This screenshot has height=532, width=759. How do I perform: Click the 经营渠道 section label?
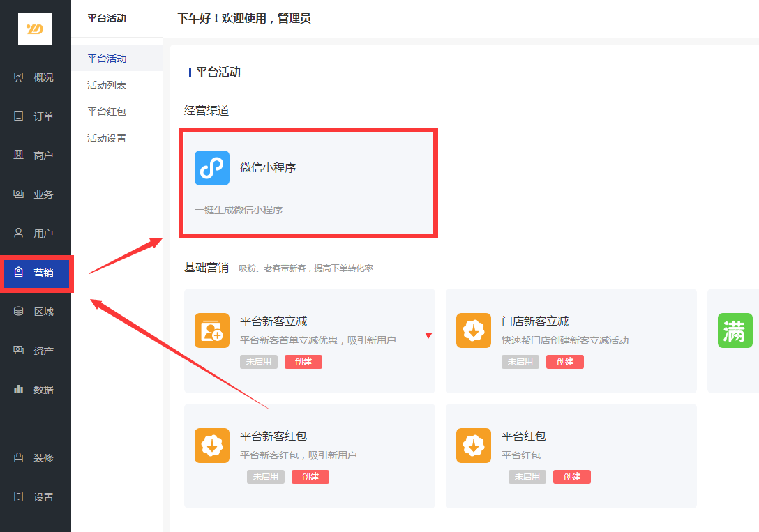(206, 111)
